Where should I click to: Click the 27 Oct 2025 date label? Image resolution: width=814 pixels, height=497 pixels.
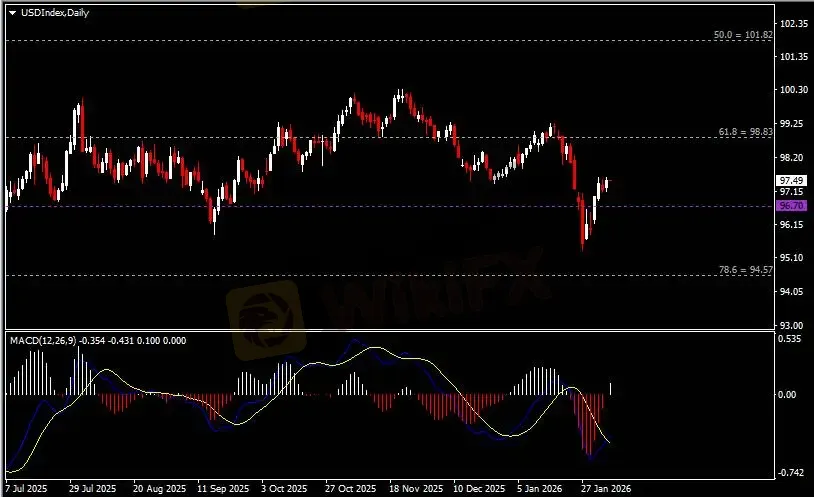tap(350, 489)
